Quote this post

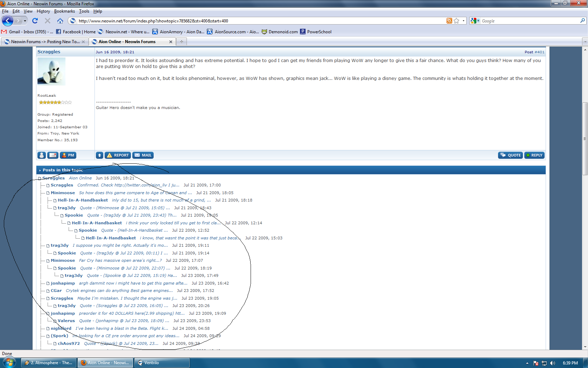click(511, 155)
